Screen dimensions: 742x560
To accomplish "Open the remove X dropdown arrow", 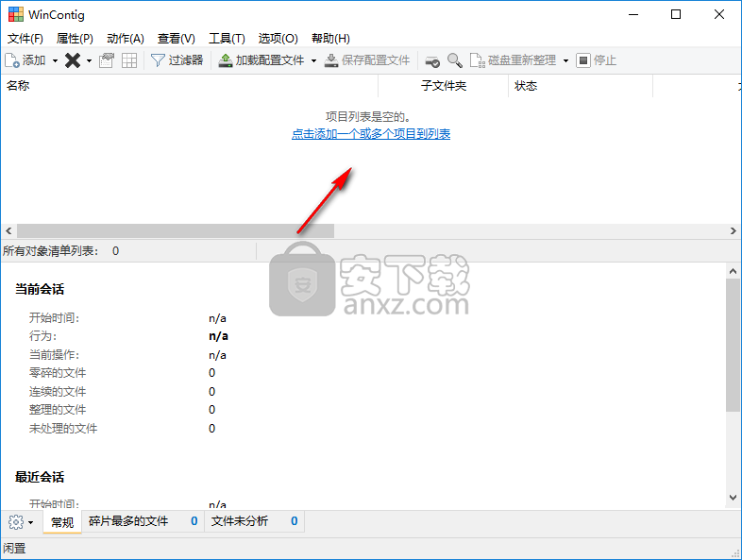I will pos(89,60).
